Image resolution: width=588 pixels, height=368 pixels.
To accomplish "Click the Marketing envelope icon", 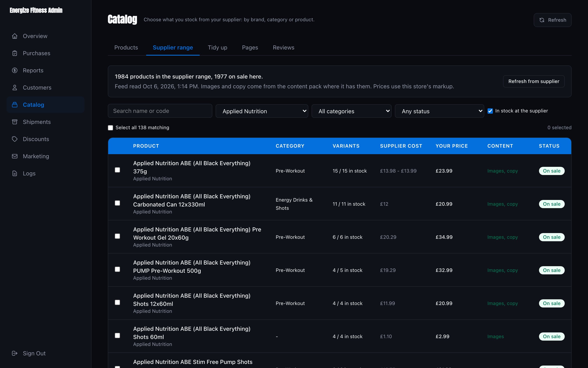I will (x=14, y=156).
